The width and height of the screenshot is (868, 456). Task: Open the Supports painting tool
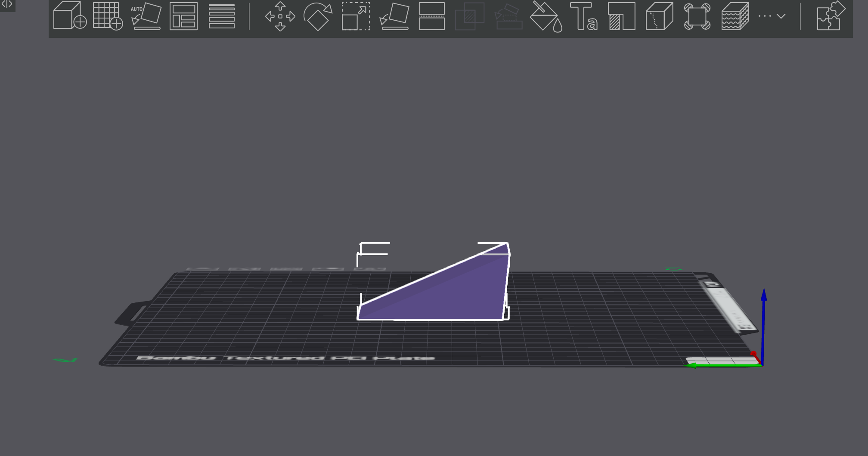621,16
